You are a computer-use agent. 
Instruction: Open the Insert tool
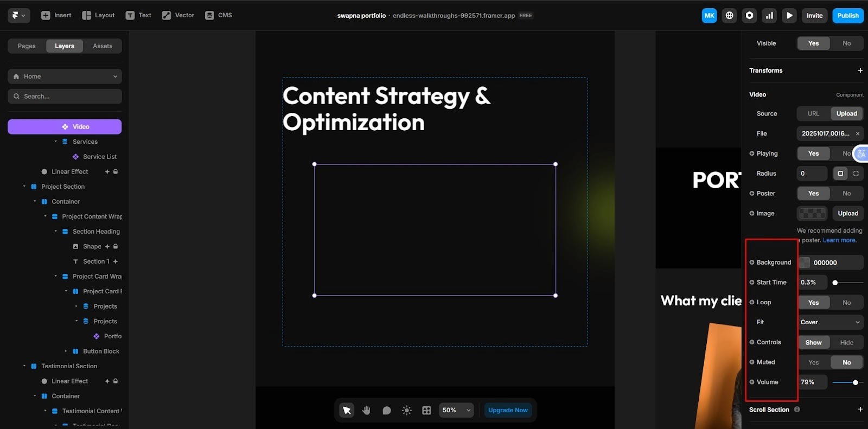click(56, 15)
